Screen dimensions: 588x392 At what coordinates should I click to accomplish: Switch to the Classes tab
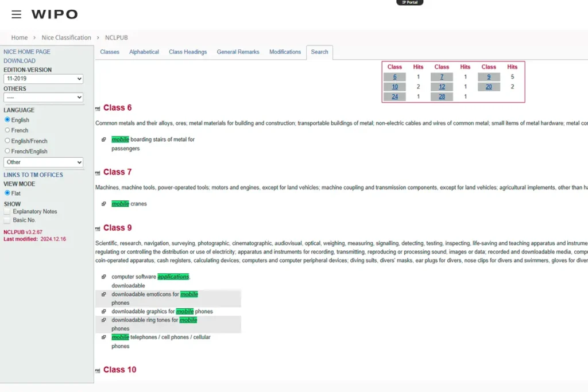coord(110,52)
